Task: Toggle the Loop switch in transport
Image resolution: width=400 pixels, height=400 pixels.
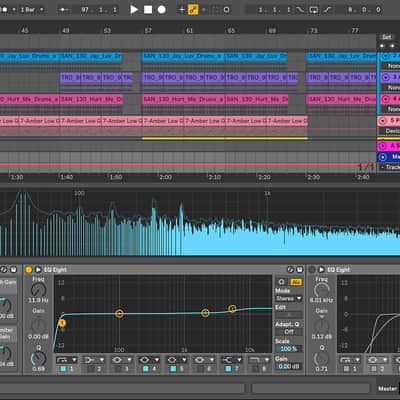Action: tap(313, 10)
